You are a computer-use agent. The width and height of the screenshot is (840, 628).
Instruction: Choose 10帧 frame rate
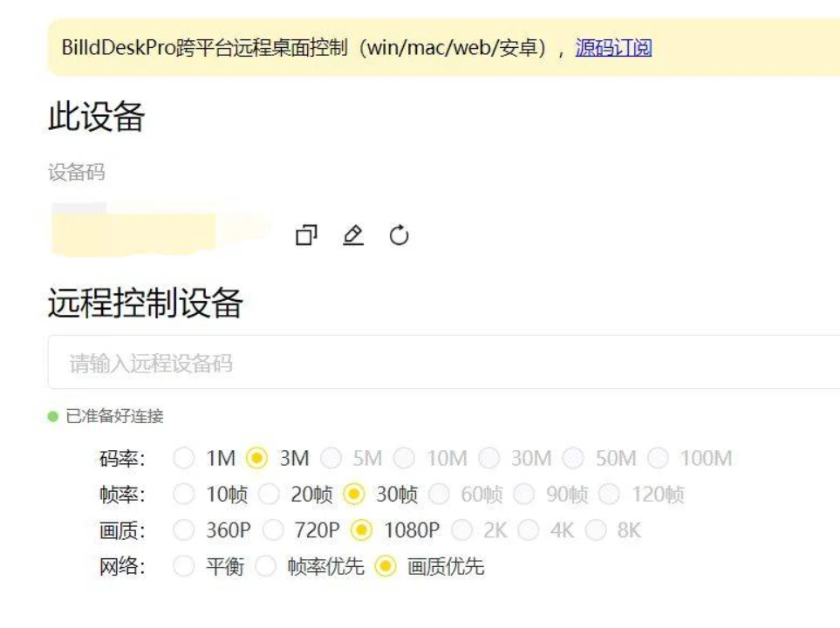[184, 495]
